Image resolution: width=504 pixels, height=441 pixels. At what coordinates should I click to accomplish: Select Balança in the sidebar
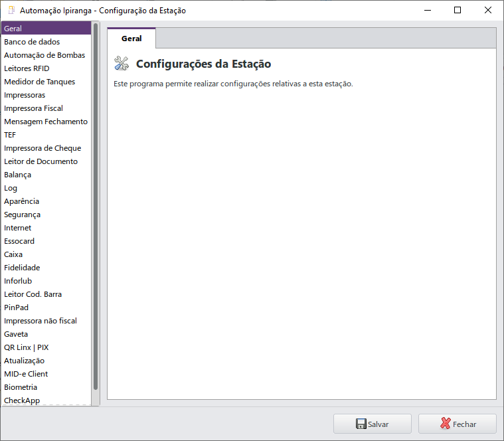(x=46, y=175)
